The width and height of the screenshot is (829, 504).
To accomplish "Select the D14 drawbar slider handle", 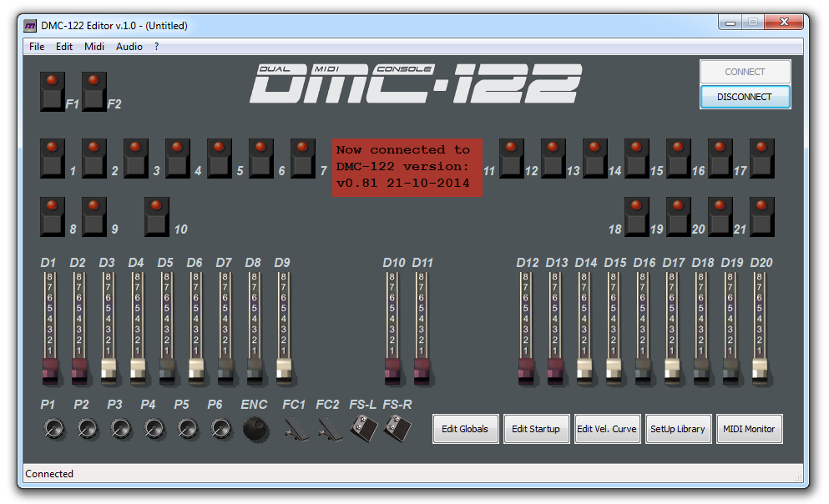I will pos(584,370).
